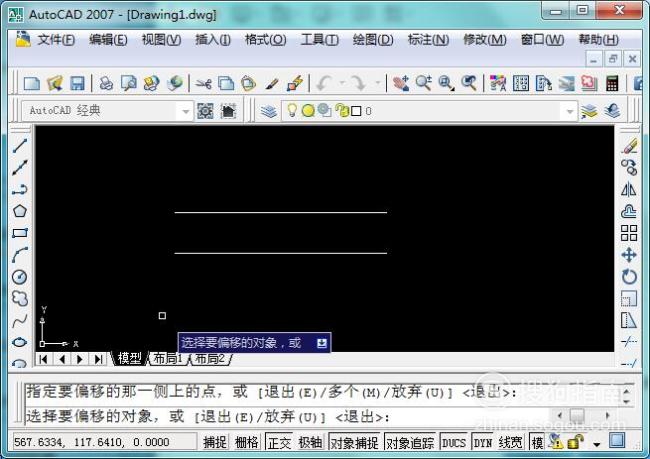Switch to the 布局1 tab
This screenshot has height=459, width=650.
point(167,358)
